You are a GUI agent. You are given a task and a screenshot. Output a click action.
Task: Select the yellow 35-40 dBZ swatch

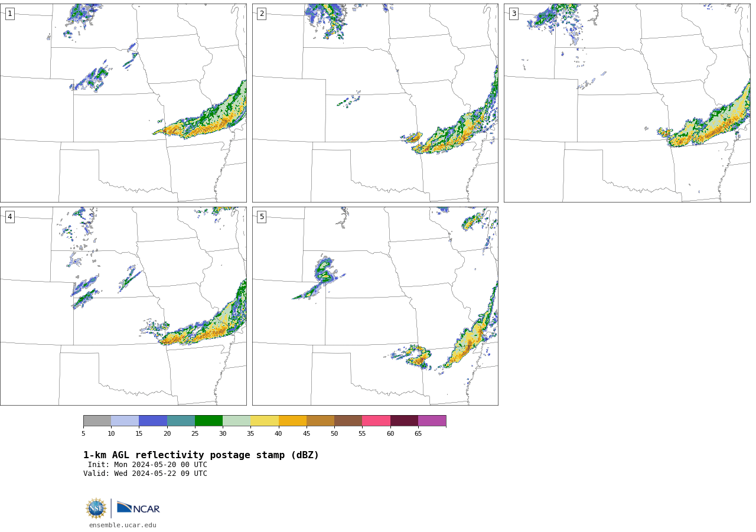click(265, 420)
